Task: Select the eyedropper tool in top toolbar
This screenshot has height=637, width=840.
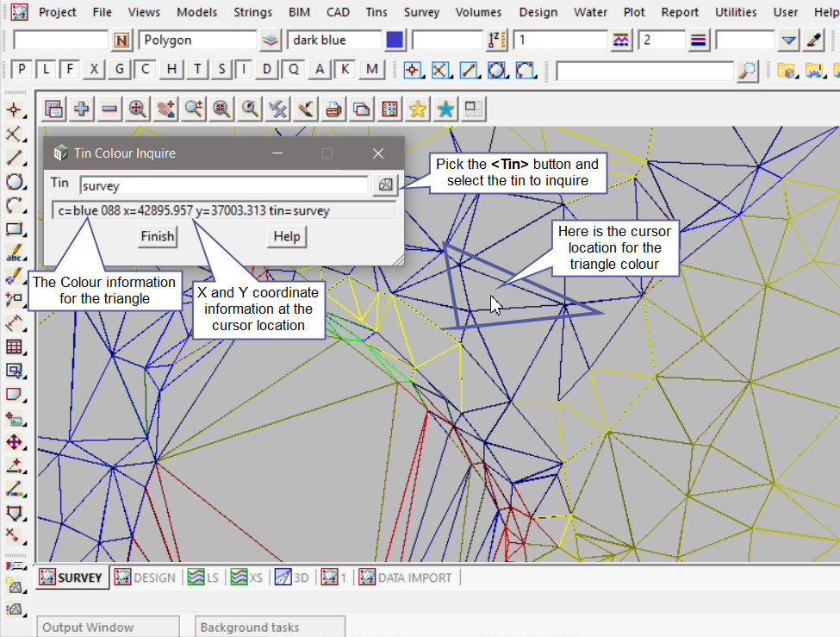Action: pos(814,41)
